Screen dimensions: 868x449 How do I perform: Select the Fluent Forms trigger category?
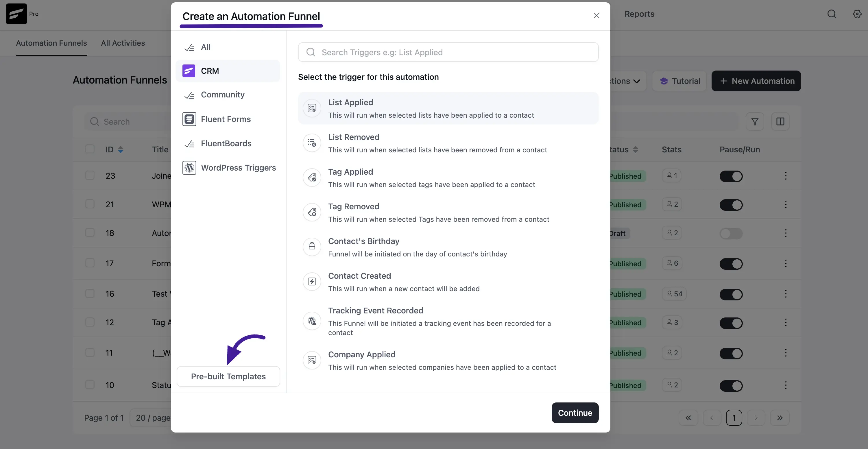(228, 119)
